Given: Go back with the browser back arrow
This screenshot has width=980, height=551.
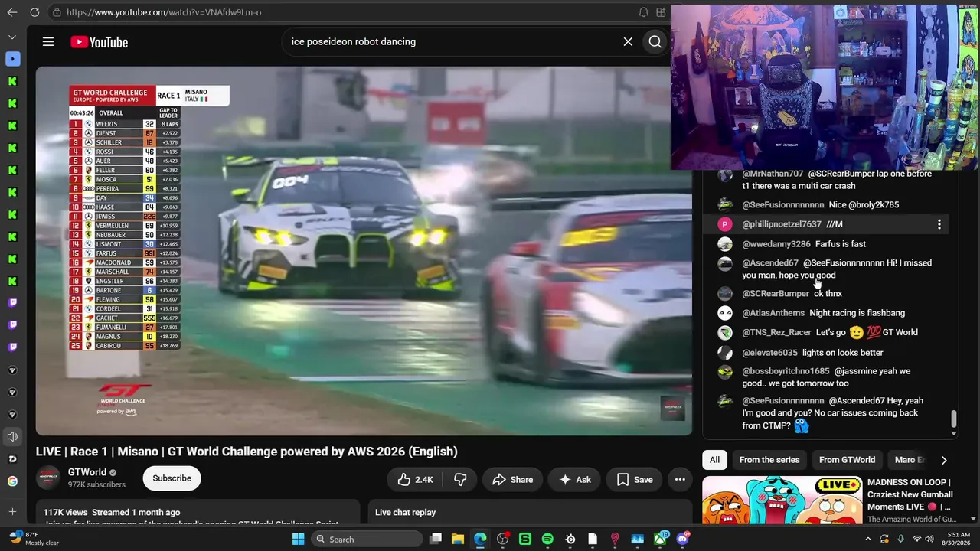Looking at the screenshot, I should [12, 12].
